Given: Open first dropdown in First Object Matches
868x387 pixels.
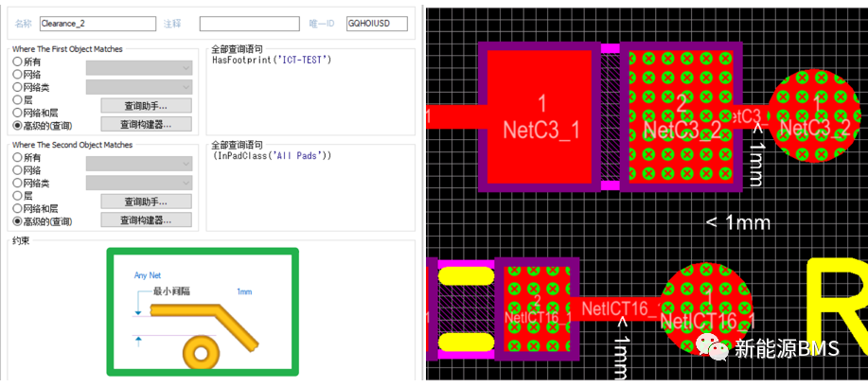Looking at the screenshot, I should tap(139, 68).
